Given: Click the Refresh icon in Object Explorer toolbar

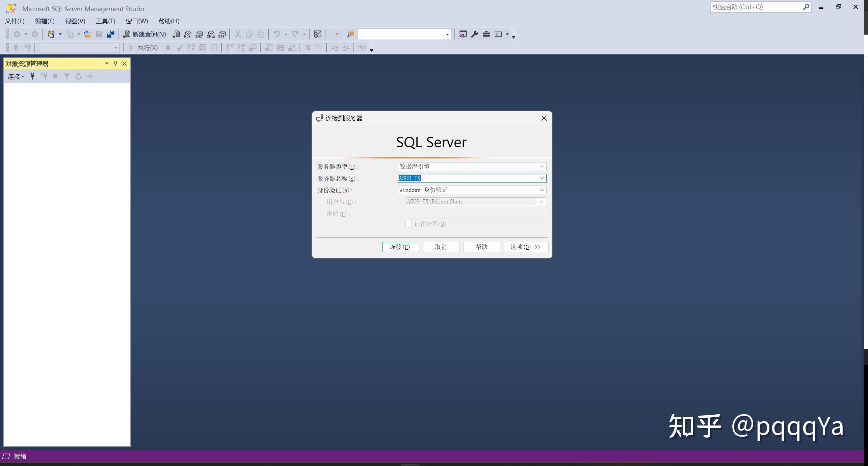Looking at the screenshot, I should 78,76.
